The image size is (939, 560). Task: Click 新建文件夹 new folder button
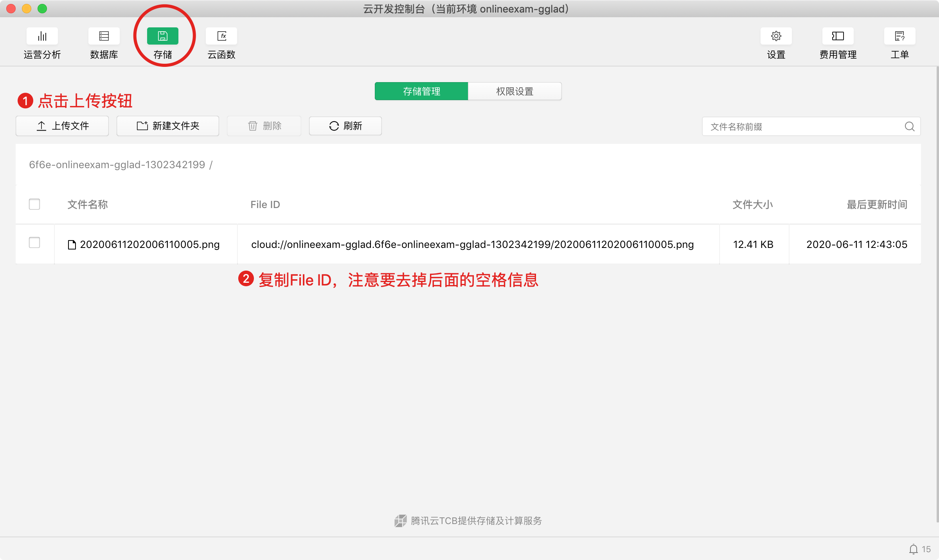point(167,126)
